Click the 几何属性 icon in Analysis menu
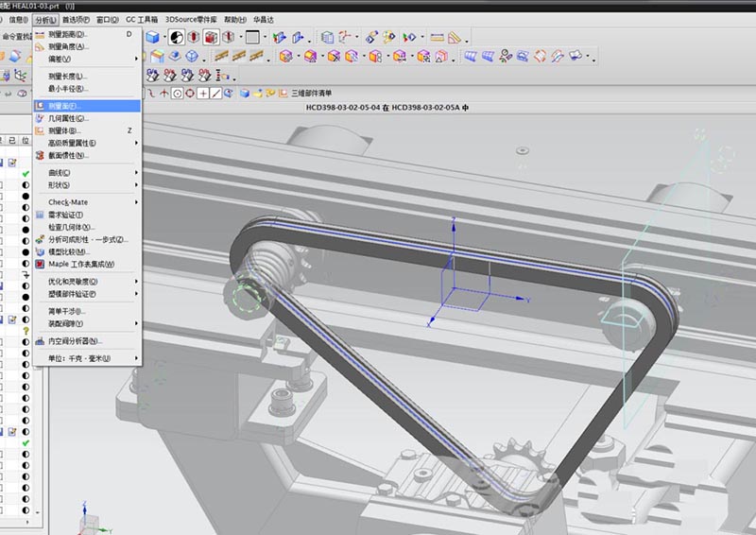The image size is (756, 535). point(40,118)
